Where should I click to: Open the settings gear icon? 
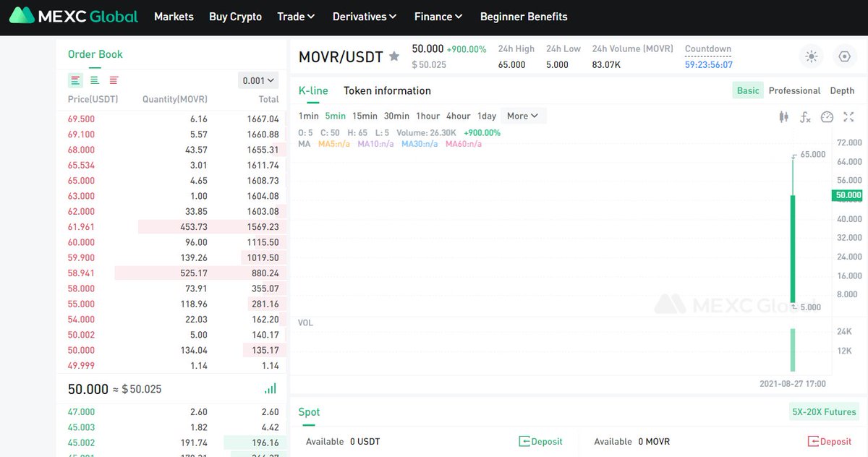coord(844,56)
